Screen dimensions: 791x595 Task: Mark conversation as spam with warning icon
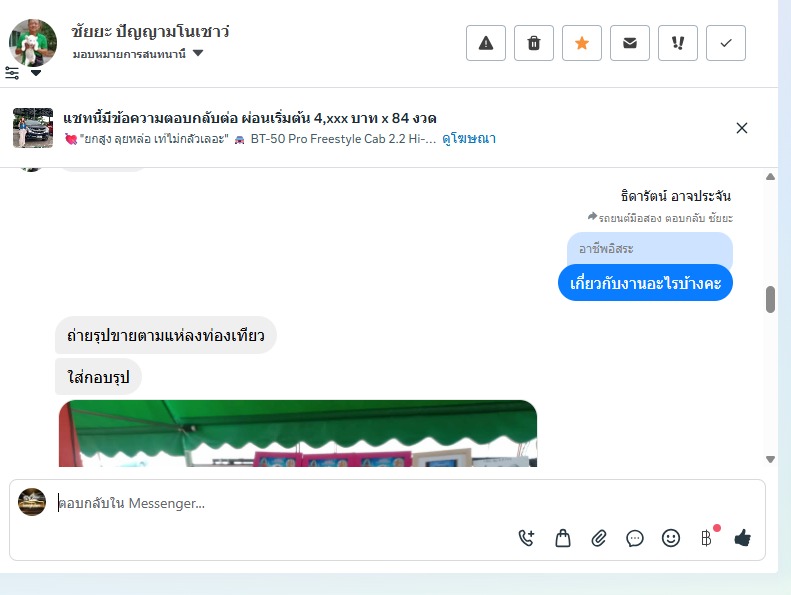pyautogui.click(x=485, y=43)
